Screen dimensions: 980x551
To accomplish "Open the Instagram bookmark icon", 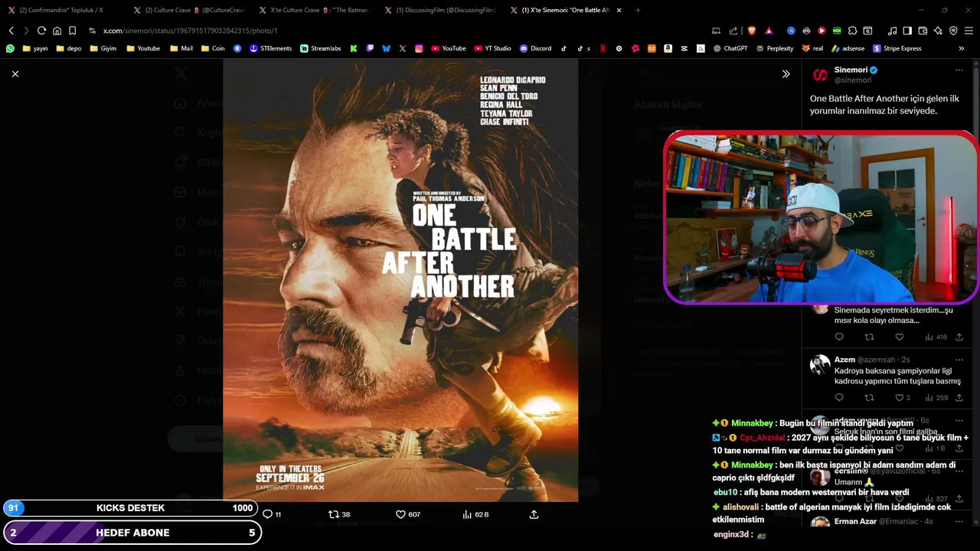I will pyautogui.click(x=419, y=48).
